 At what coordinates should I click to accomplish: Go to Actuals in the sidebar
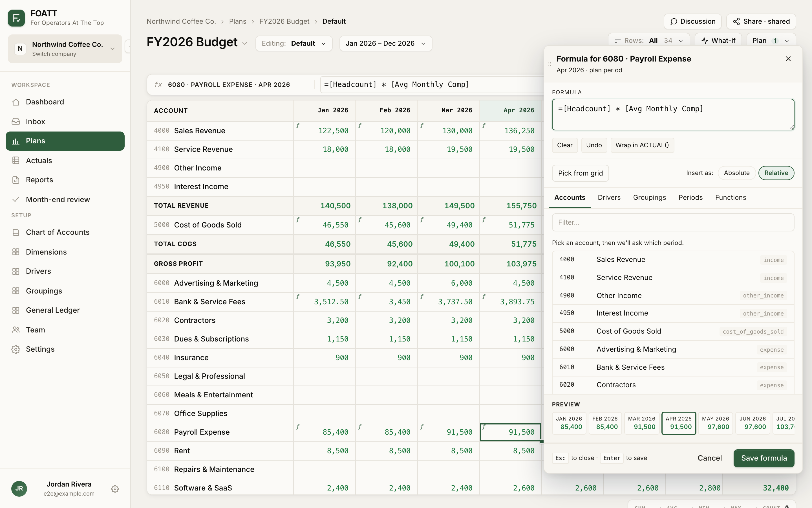point(65,161)
